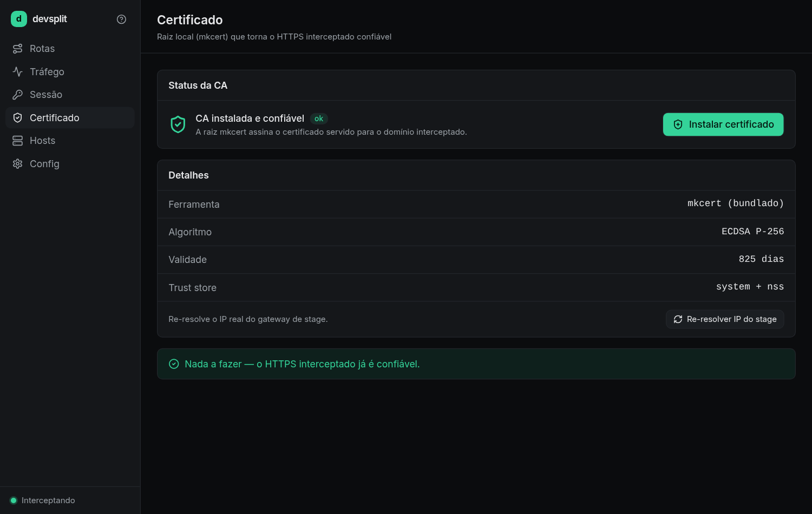Click the system + nss value

coord(750,287)
